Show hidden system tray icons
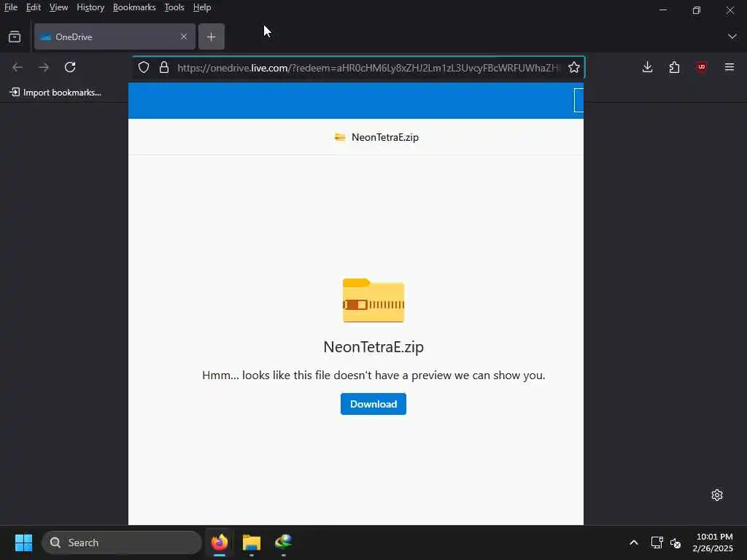 pyautogui.click(x=634, y=542)
